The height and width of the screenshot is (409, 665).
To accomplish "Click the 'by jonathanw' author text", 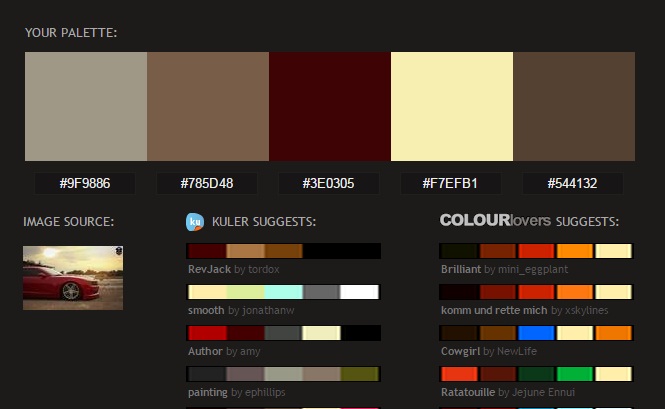I will pyautogui.click(x=261, y=311).
